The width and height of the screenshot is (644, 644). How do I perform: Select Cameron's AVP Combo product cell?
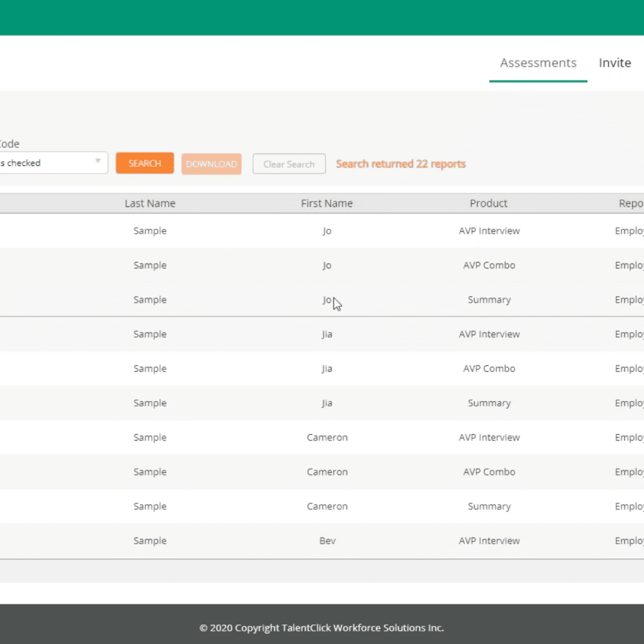pos(489,472)
